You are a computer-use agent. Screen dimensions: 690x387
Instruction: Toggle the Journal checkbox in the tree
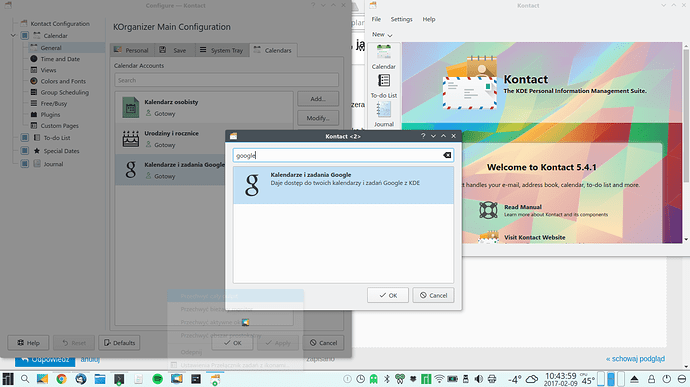point(25,164)
